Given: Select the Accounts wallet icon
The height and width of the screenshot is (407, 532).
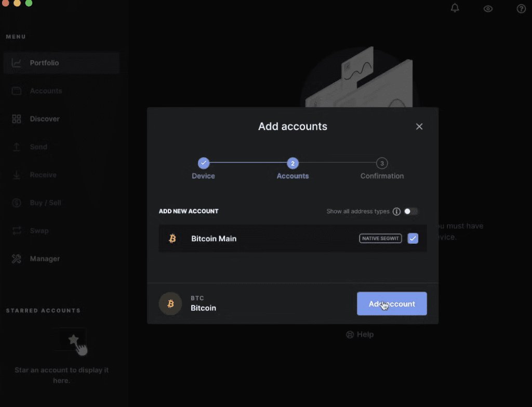Looking at the screenshot, I should tap(17, 91).
